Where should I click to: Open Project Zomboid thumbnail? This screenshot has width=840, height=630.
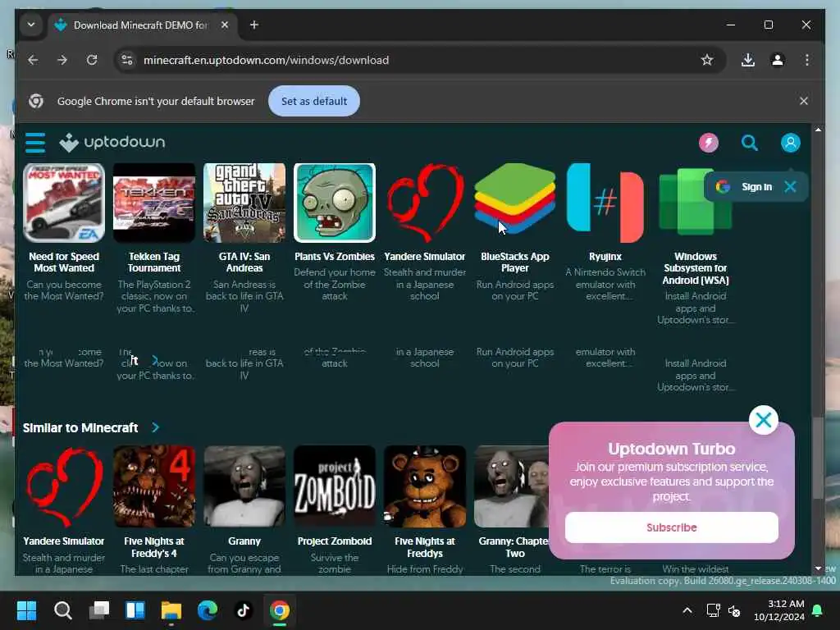click(x=335, y=486)
